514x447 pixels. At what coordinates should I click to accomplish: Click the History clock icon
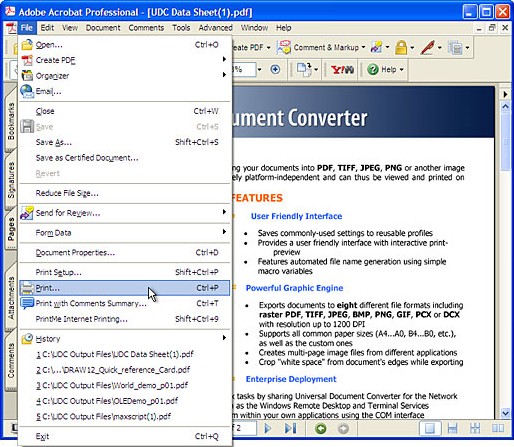click(x=27, y=339)
